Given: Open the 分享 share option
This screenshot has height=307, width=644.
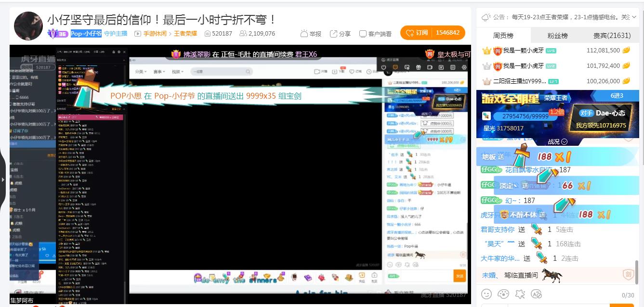Looking at the screenshot, I should [x=340, y=34].
